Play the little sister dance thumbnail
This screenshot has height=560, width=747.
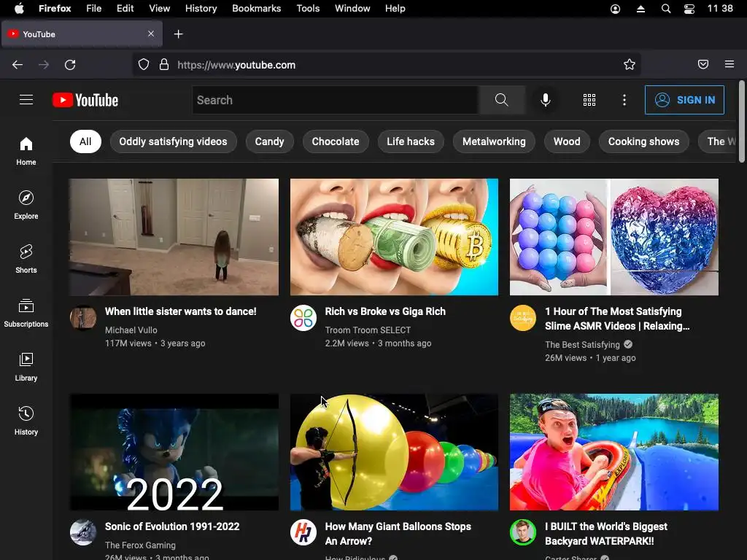point(174,237)
